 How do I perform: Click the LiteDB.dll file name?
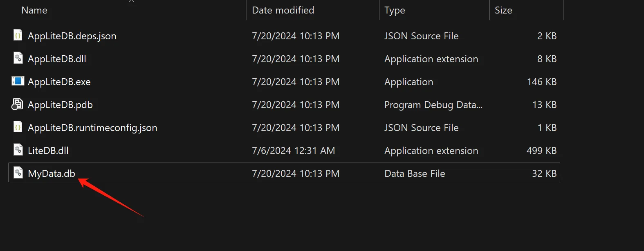[48, 151]
